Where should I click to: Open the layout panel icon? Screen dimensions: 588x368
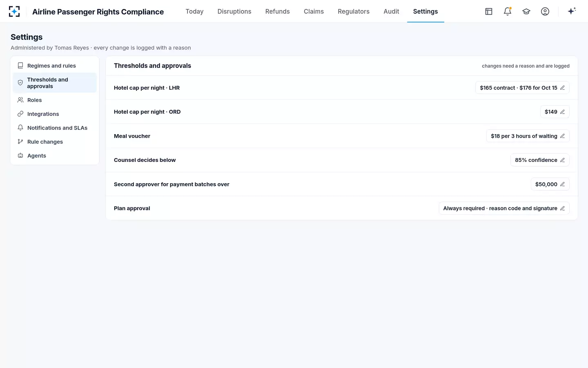(x=489, y=11)
